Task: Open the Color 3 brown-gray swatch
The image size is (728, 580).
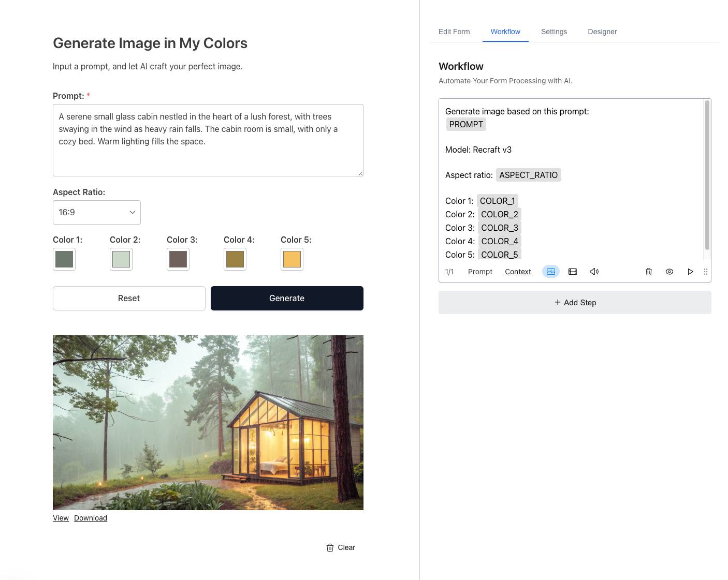Action: (x=178, y=259)
